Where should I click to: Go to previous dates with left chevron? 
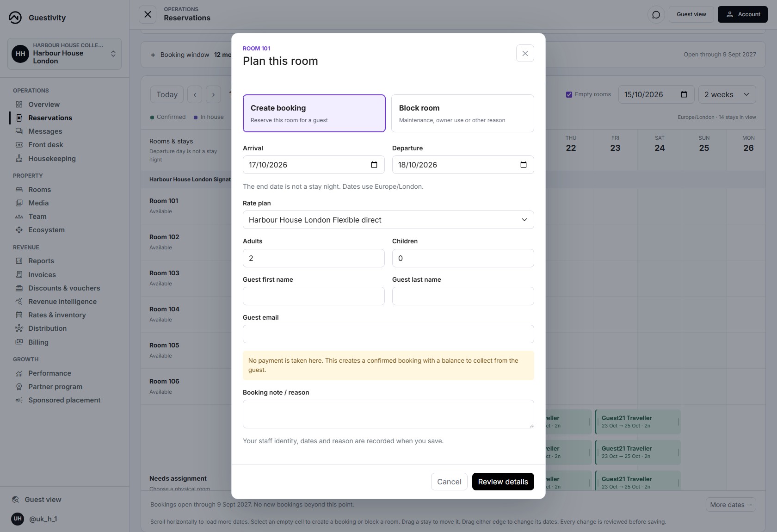195,94
